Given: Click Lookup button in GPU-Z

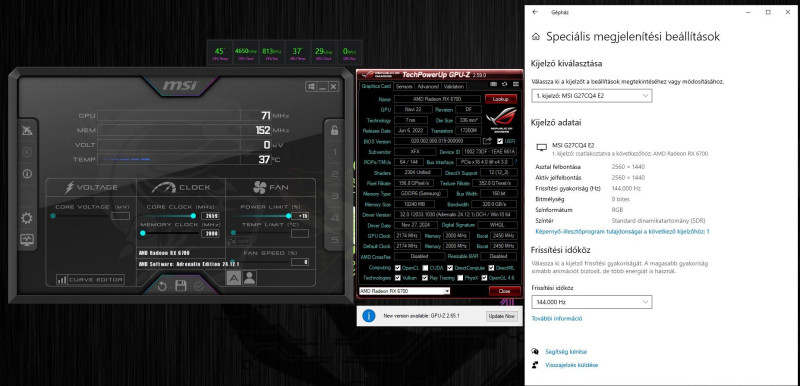Looking at the screenshot, I should (501, 99).
